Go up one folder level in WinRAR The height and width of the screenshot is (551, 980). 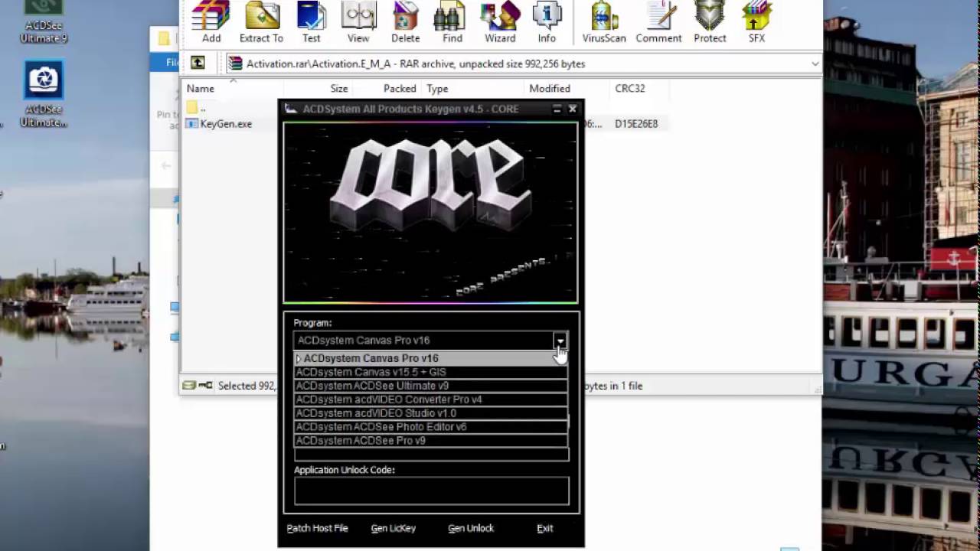click(198, 64)
